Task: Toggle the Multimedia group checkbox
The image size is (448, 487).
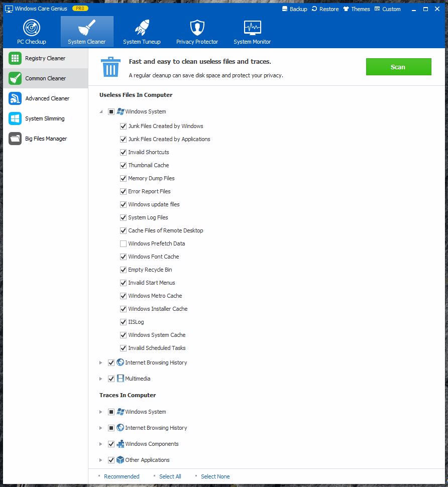Action: tap(111, 379)
